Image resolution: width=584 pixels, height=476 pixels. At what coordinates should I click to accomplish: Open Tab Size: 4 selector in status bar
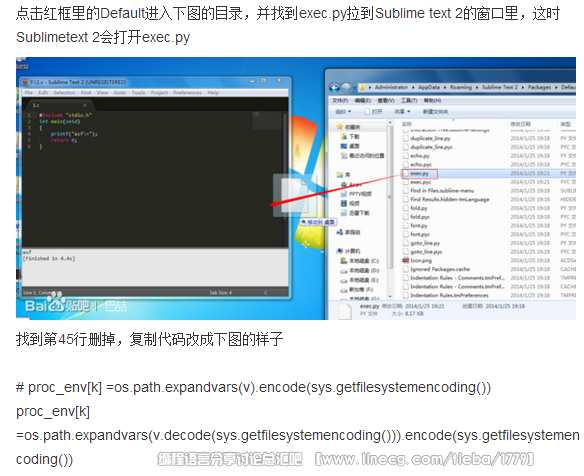pyautogui.click(x=220, y=293)
